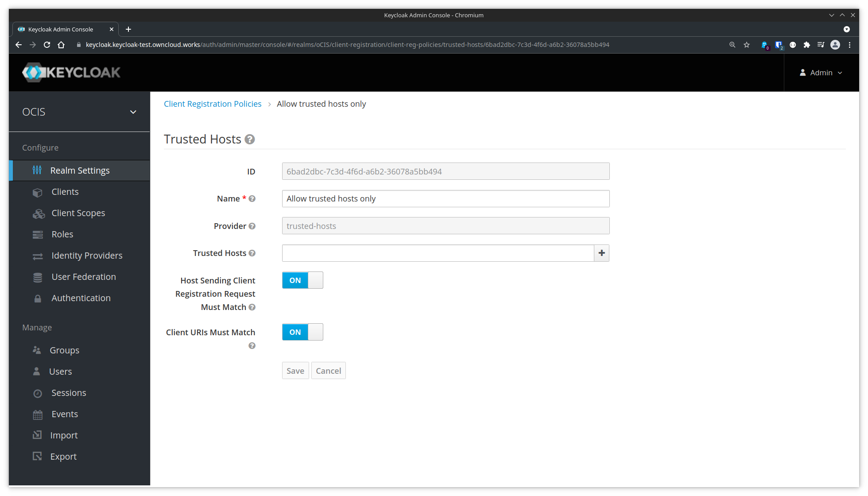The image size is (868, 496).
Task: Bookmark page with the star icon
Action: (x=747, y=45)
